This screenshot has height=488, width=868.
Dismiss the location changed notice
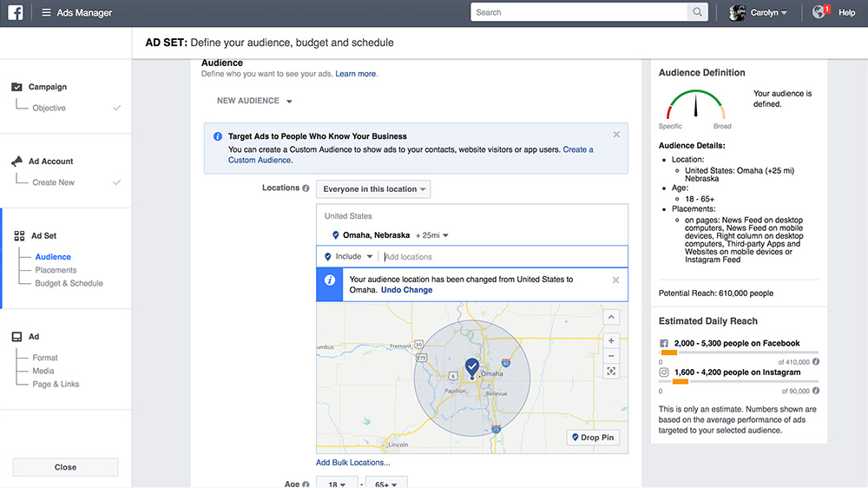click(x=615, y=280)
